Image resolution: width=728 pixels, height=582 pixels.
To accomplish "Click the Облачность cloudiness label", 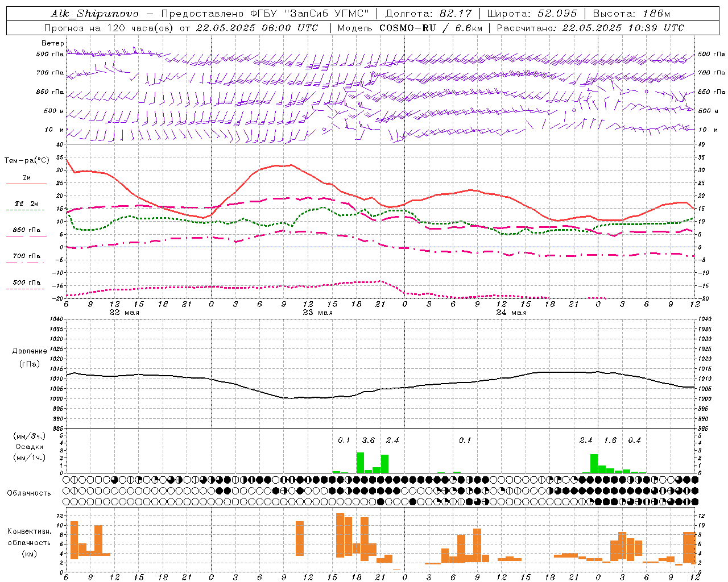I will [x=28, y=493].
